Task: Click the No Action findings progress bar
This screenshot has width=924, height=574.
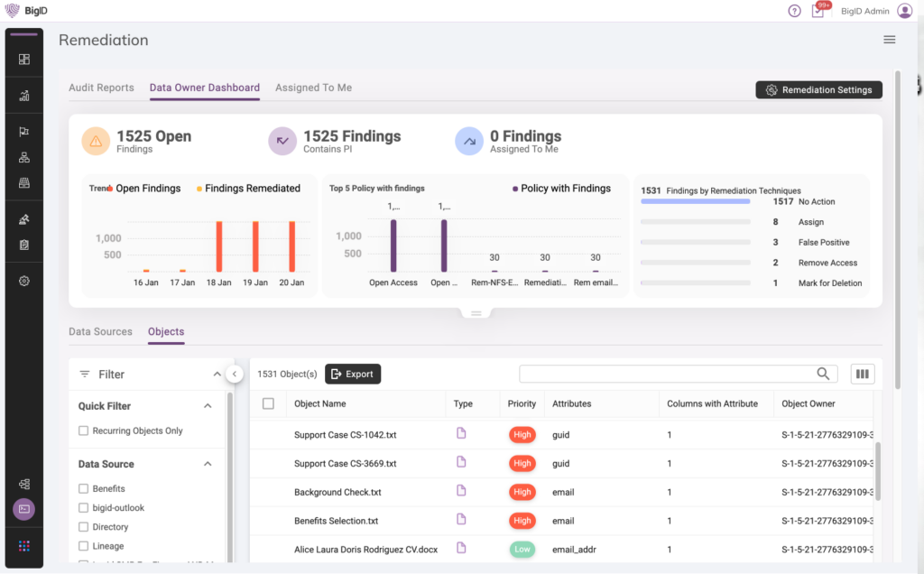Action: pos(695,201)
